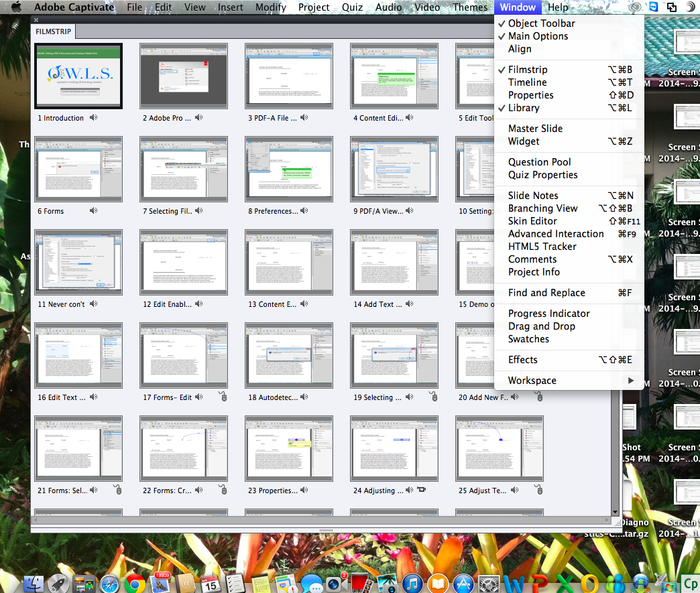Screen dimensions: 700x593
Task: Click the audio icon beside slide 6 Forms
Action: [93, 210]
